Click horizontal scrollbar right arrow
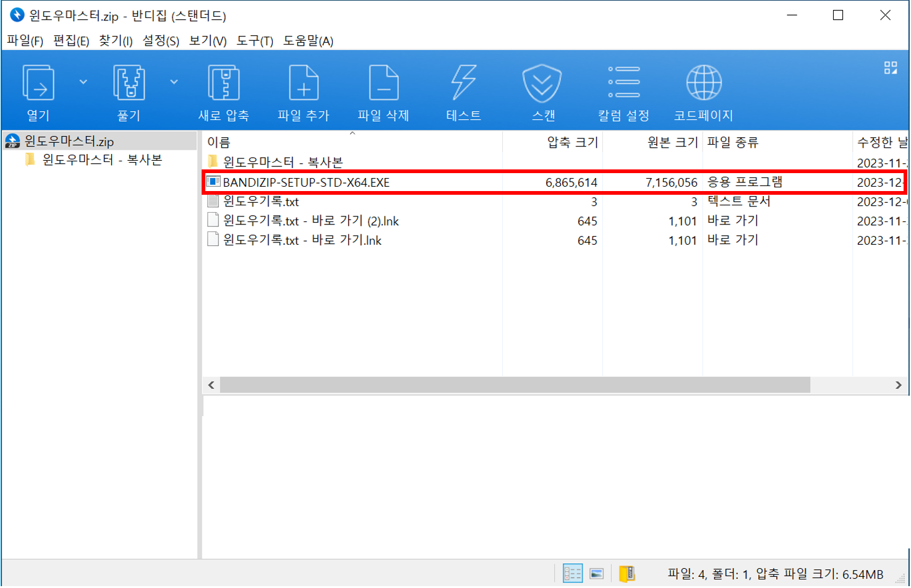The width and height of the screenshot is (911, 588). tap(899, 385)
